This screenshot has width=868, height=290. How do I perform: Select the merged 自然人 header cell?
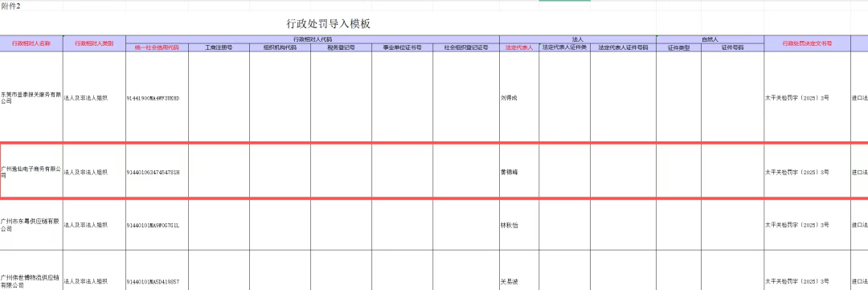[x=710, y=40]
